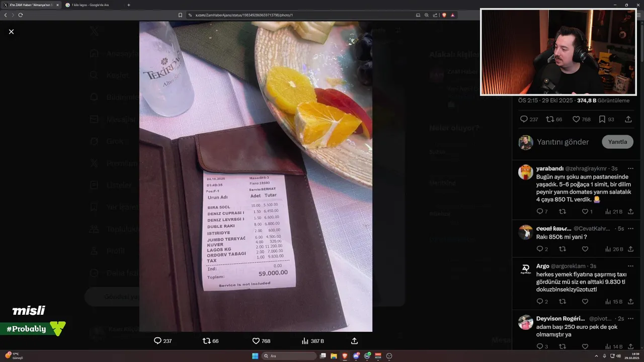644x362 pixels.
Task: Open Argo's profile name link
Action: (x=543, y=266)
